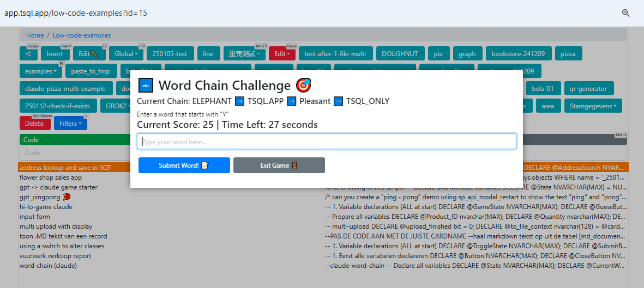Image resolution: width=644 pixels, height=288 pixels.
Task: Click the browser zoom magnifier icon
Action: coord(626,13)
